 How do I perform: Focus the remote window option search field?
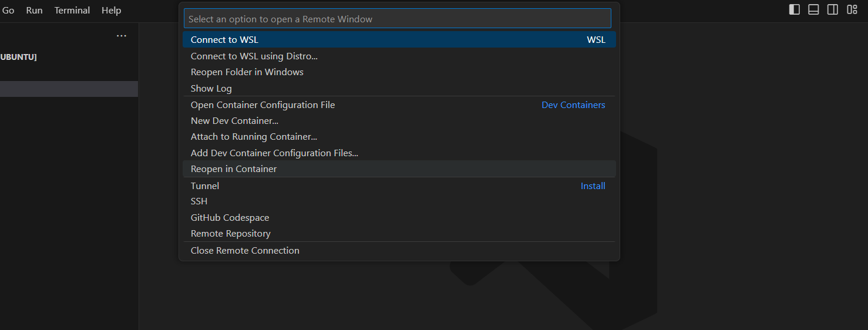tap(398, 19)
